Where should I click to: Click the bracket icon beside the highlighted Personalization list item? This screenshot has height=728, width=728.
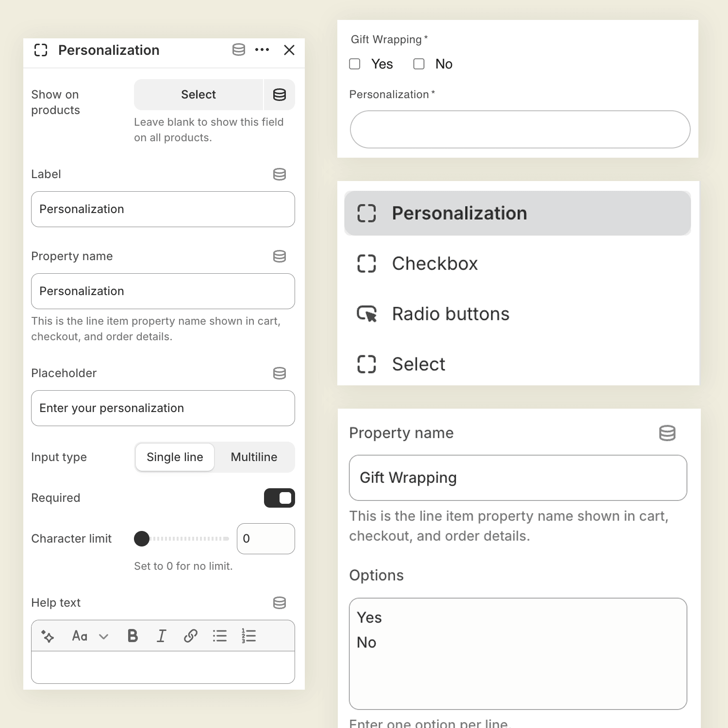366,213
